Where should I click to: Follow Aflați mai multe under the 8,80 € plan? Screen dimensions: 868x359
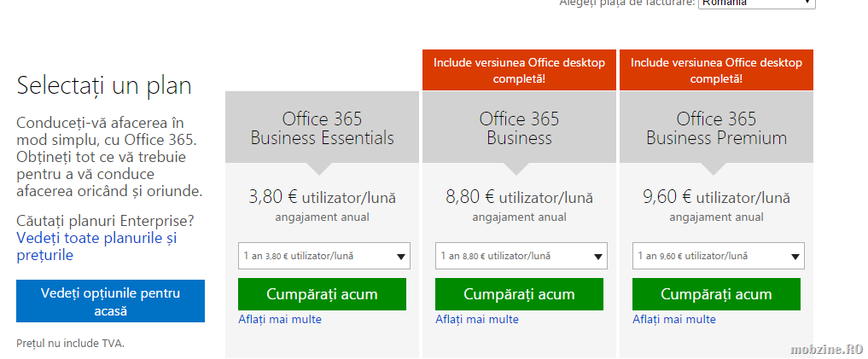476,320
